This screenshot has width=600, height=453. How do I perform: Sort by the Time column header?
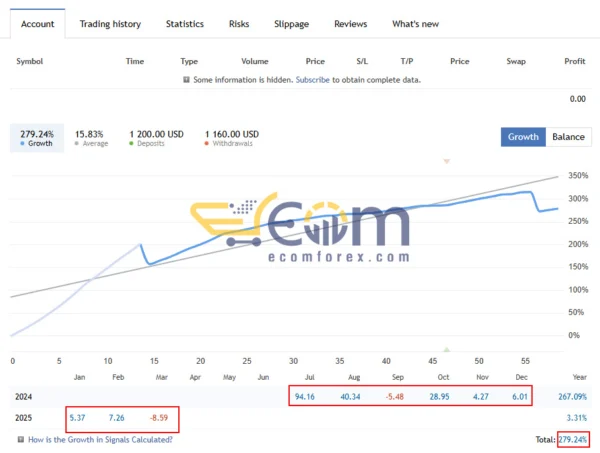(x=135, y=61)
